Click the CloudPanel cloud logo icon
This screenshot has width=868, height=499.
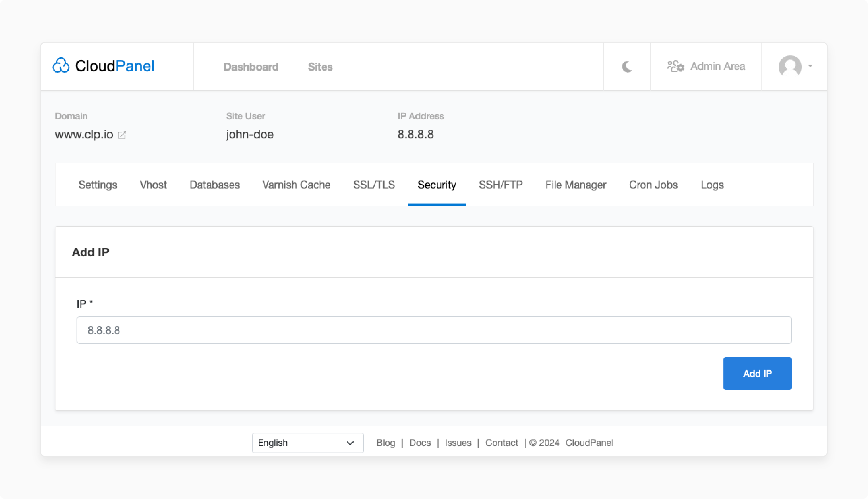(x=61, y=65)
